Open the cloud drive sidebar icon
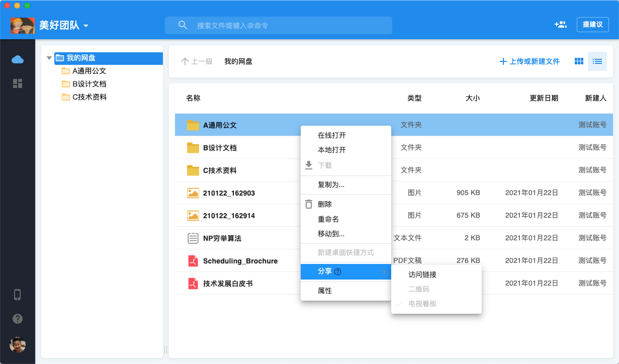This screenshot has height=364, width=619. point(18,59)
